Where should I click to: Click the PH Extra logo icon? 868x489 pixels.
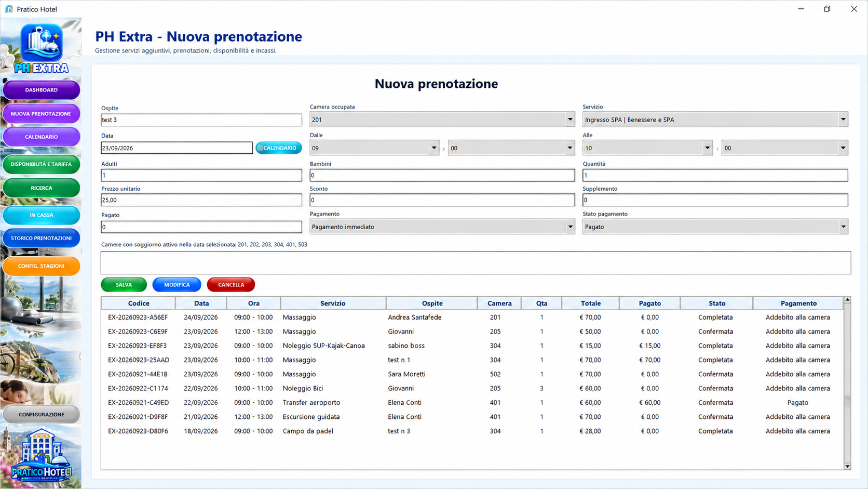(41, 48)
